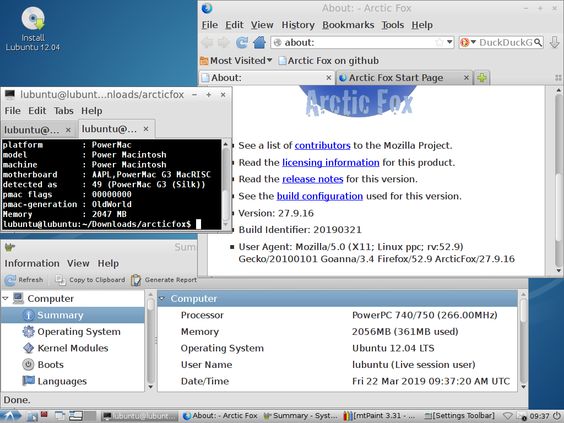The image size is (564, 423).
Task: Click the show-desktop icon in taskbar
Action: pos(60,416)
